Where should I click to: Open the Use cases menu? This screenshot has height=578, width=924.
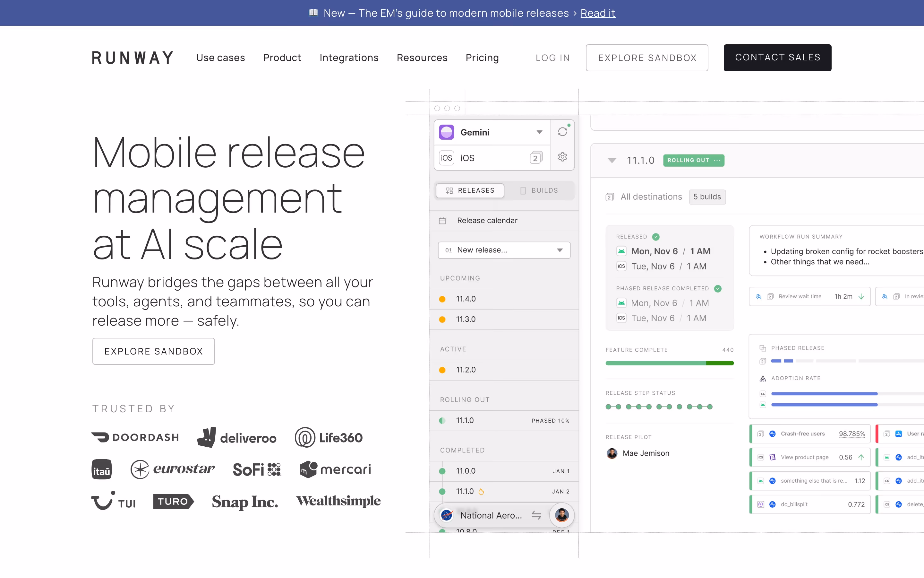pos(220,58)
